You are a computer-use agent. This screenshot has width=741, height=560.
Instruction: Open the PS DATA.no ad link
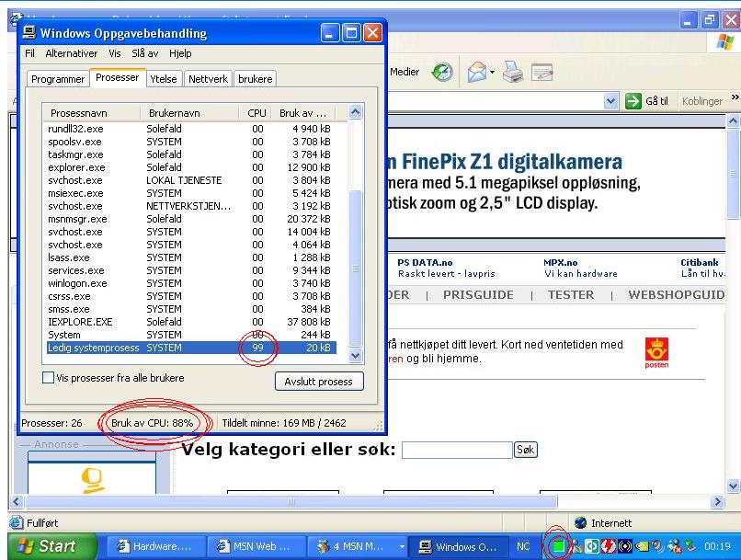coord(425,262)
